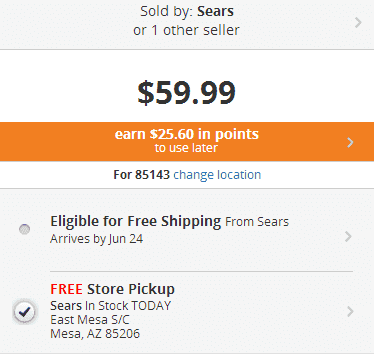Click the change location link
374x361 pixels.
(217, 175)
